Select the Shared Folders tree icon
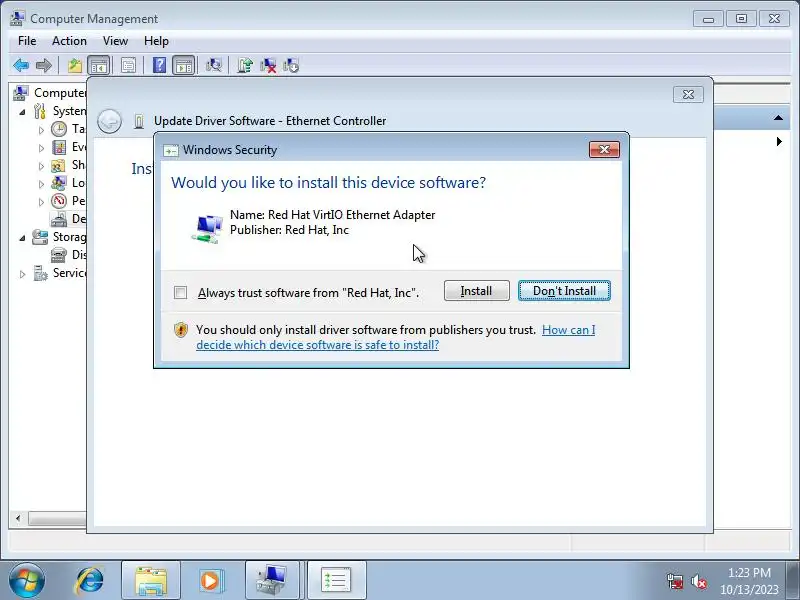The width and height of the screenshot is (800, 600). 59,165
